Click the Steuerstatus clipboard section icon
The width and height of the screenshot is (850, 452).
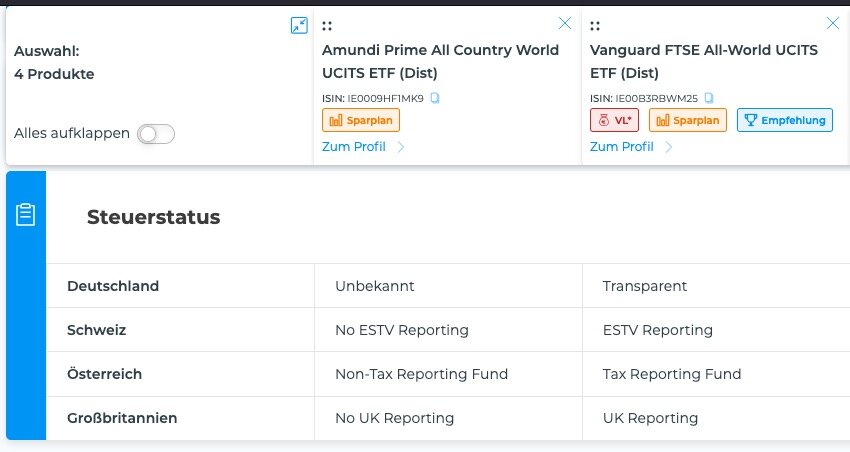coord(26,215)
